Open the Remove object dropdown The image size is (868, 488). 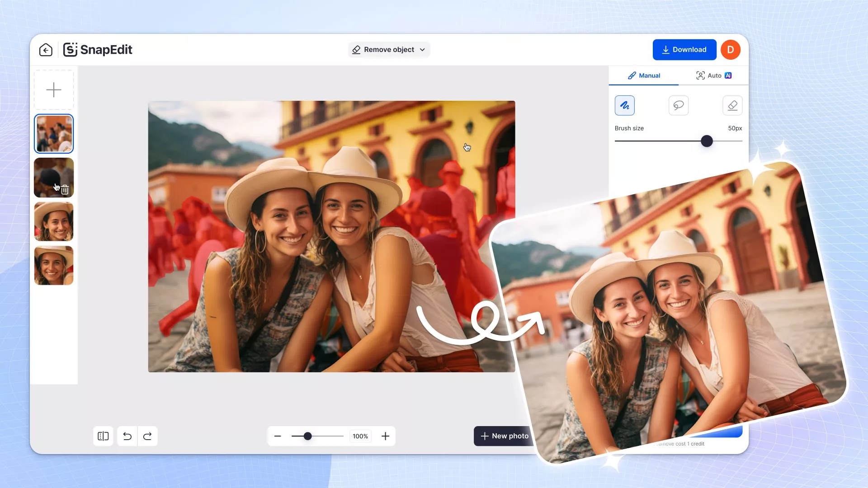tap(389, 50)
